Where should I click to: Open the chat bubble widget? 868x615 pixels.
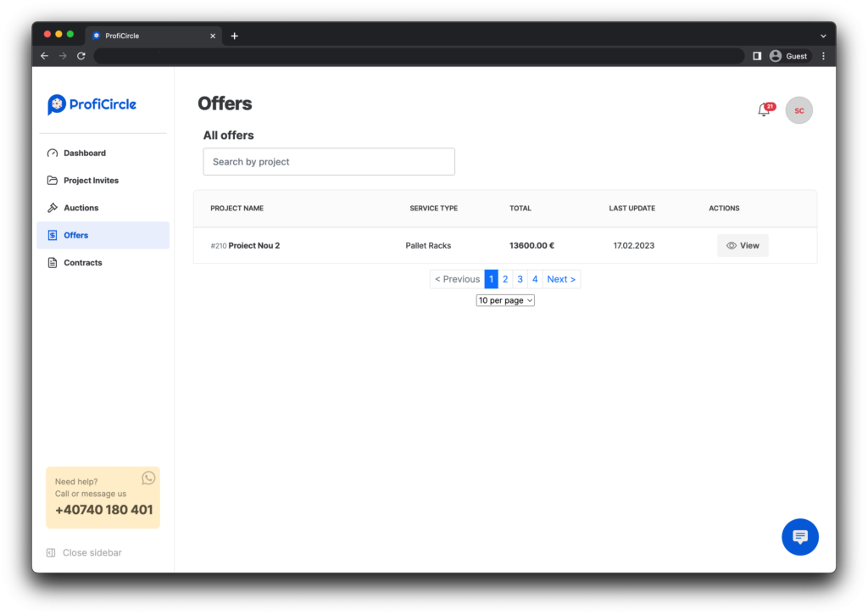point(800,536)
